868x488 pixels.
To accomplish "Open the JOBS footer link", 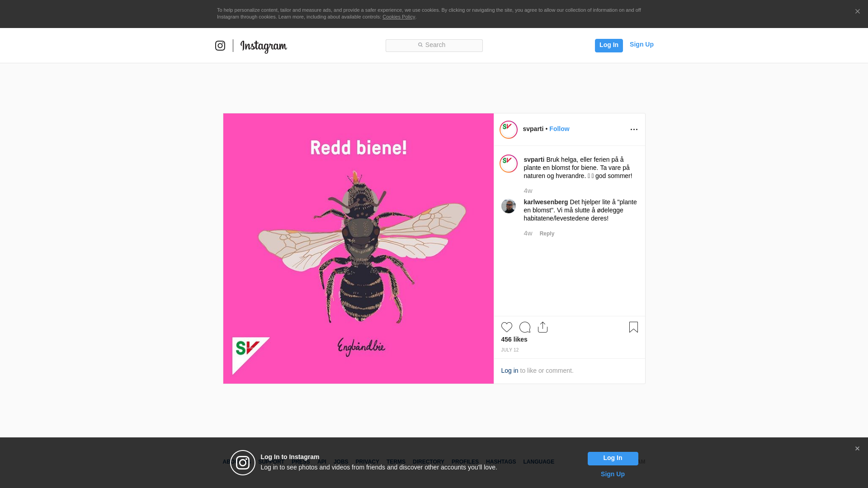I will [341, 462].
